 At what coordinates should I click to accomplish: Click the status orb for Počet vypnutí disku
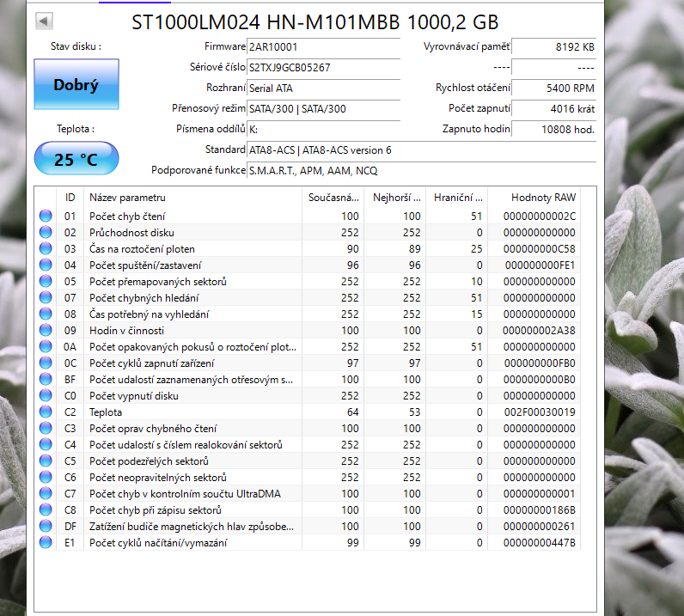46,395
